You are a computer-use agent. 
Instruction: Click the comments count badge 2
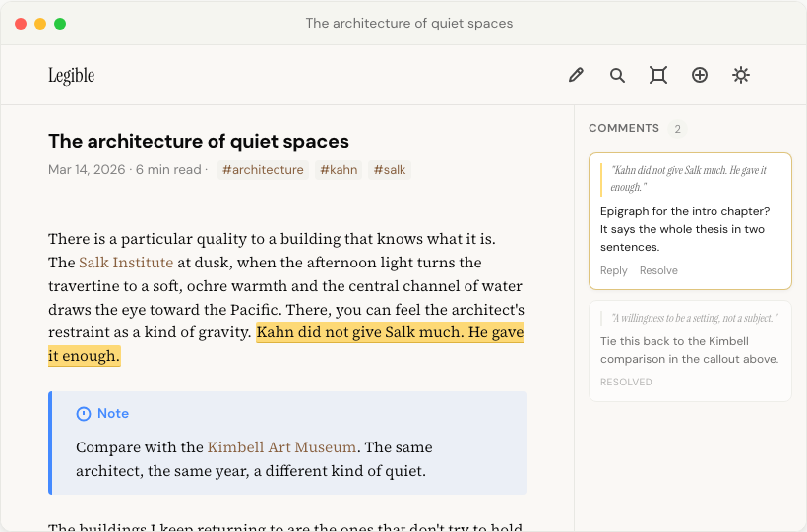pyautogui.click(x=678, y=129)
